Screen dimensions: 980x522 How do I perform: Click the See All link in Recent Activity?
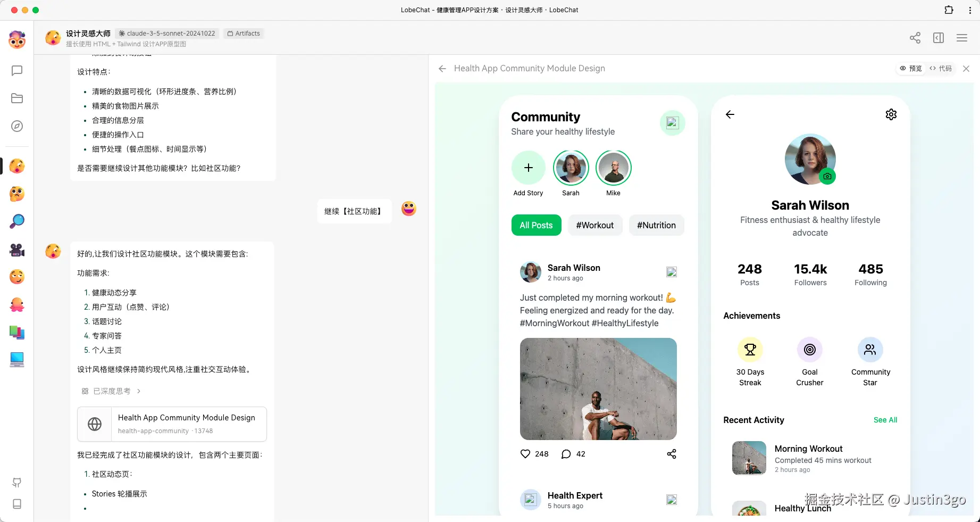885,420
